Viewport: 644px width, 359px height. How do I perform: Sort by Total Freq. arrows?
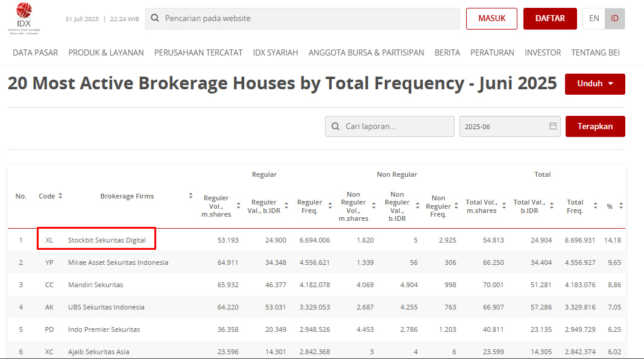[595, 206]
